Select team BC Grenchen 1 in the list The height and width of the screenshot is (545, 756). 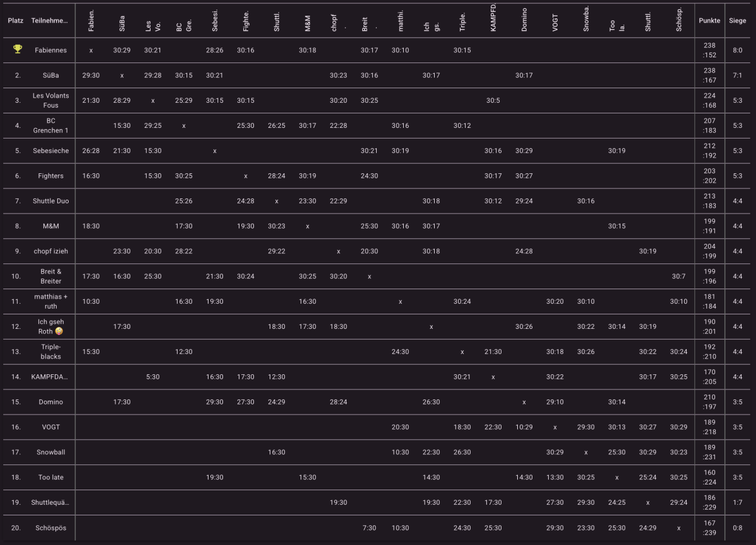pyautogui.click(x=50, y=125)
